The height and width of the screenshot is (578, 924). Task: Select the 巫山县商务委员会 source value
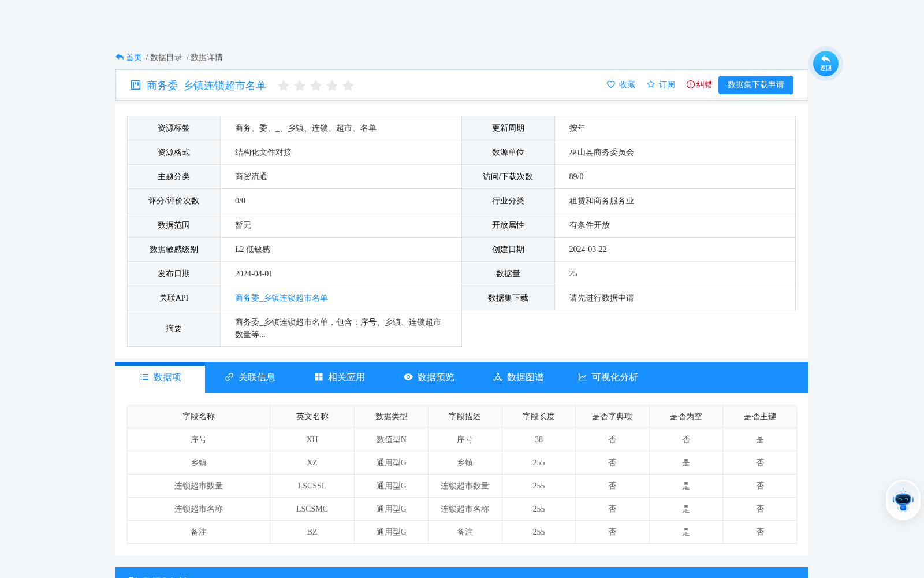(x=602, y=153)
